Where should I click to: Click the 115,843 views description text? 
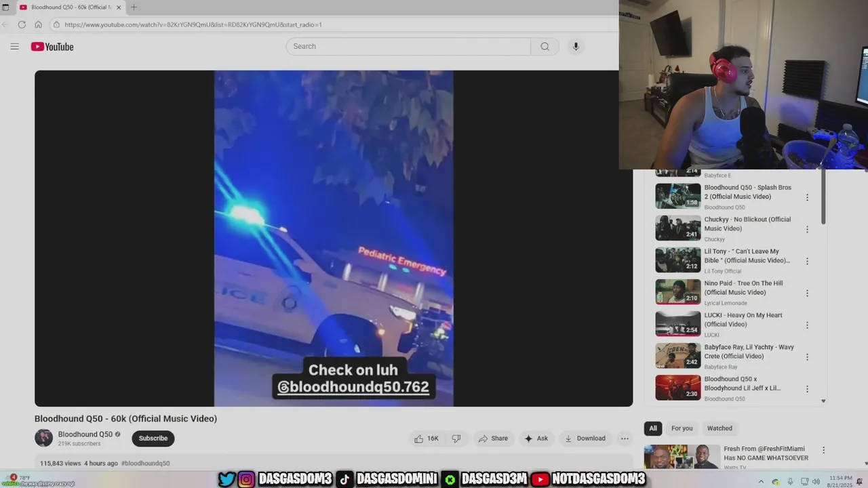pyautogui.click(x=60, y=464)
